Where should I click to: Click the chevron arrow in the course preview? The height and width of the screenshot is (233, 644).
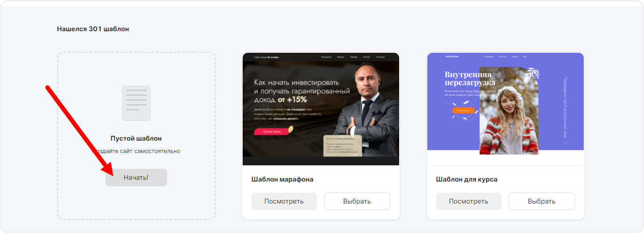click(565, 142)
